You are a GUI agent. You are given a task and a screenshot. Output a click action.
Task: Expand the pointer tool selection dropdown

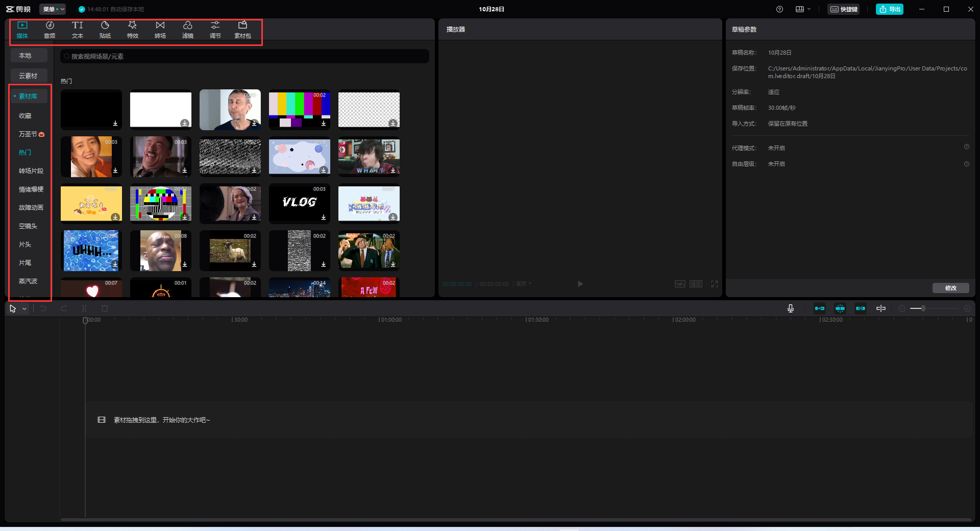tap(24, 309)
